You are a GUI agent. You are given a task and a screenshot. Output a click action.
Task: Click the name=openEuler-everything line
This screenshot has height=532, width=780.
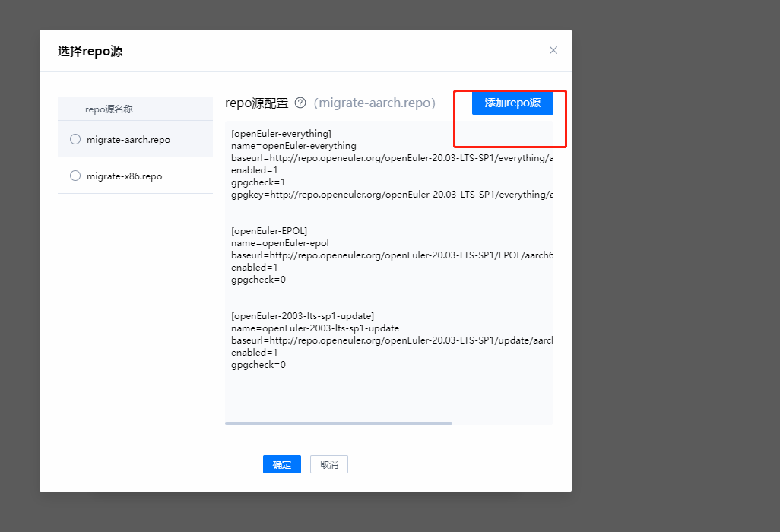[293, 146]
